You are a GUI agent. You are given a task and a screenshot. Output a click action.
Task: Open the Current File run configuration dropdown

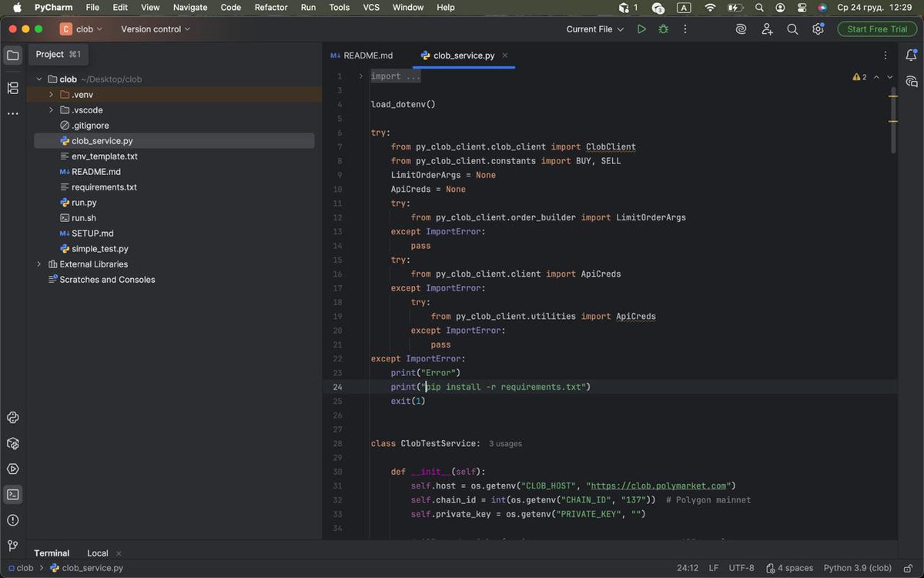pyautogui.click(x=594, y=29)
